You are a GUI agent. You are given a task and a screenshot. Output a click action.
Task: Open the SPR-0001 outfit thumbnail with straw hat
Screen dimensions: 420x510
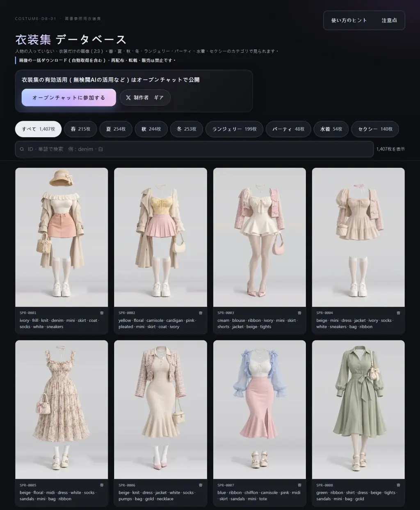click(62, 237)
